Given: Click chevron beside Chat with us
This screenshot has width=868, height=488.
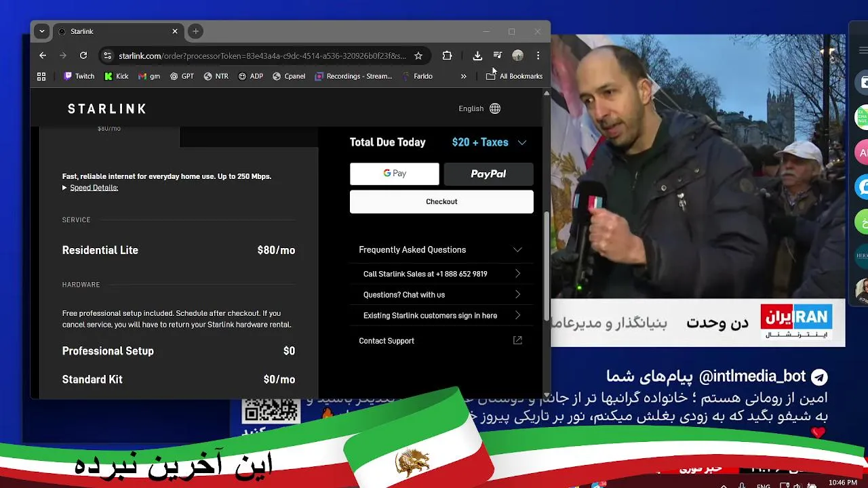Looking at the screenshot, I should [x=517, y=295].
